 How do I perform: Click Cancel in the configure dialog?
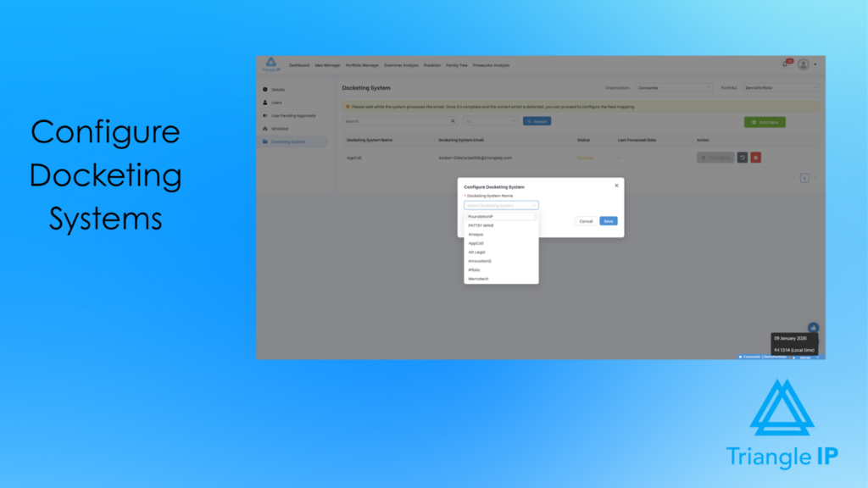[x=585, y=221]
